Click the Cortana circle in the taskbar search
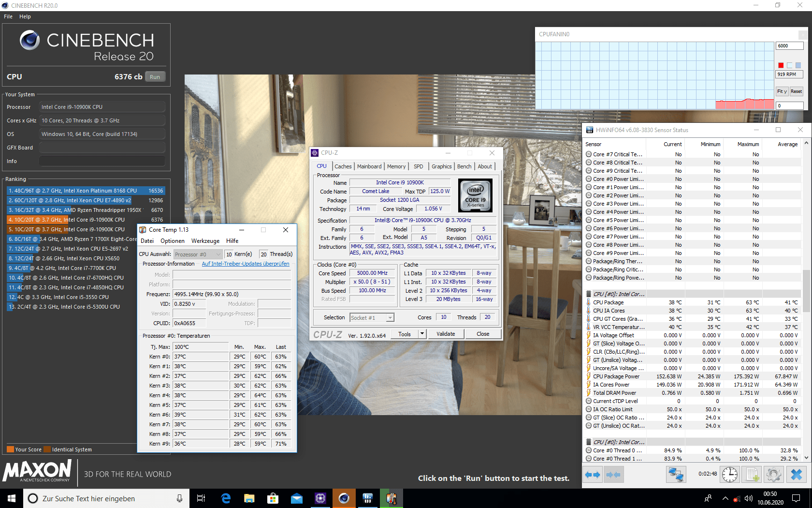The width and height of the screenshot is (812, 508). pyautogui.click(x=33, y=498)
